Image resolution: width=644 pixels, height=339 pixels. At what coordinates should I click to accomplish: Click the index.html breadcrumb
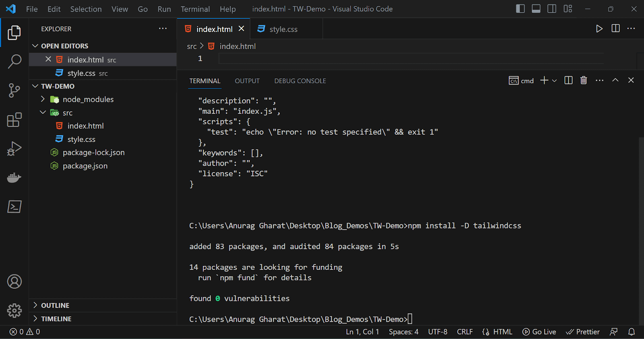[237, 46]
